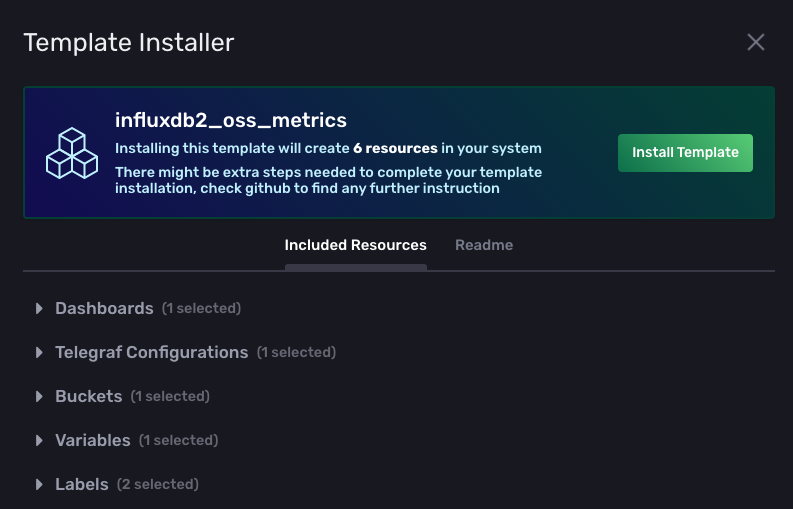The image size is (793, 509).
Task: Click the Variables resource heading
Action: click(x=92, y=441)
